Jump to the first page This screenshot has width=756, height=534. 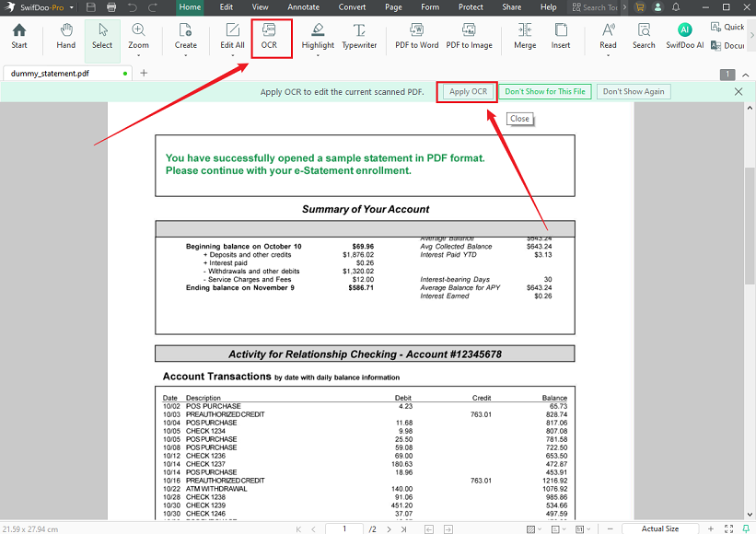298,529
